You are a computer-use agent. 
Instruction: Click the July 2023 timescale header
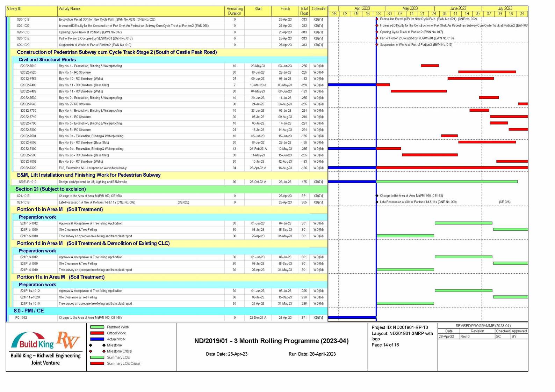coord(505,8)
